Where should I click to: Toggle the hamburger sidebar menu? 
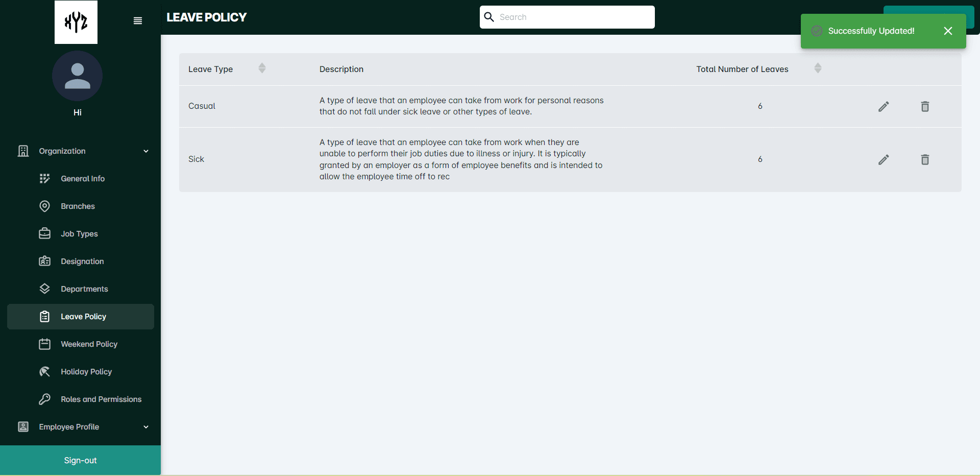138,21
